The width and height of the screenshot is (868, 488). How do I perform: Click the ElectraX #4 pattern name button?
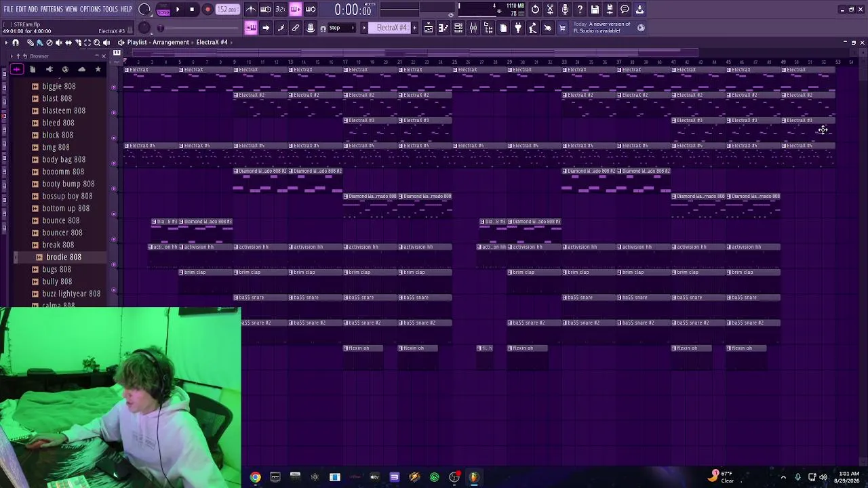point(392,28)
